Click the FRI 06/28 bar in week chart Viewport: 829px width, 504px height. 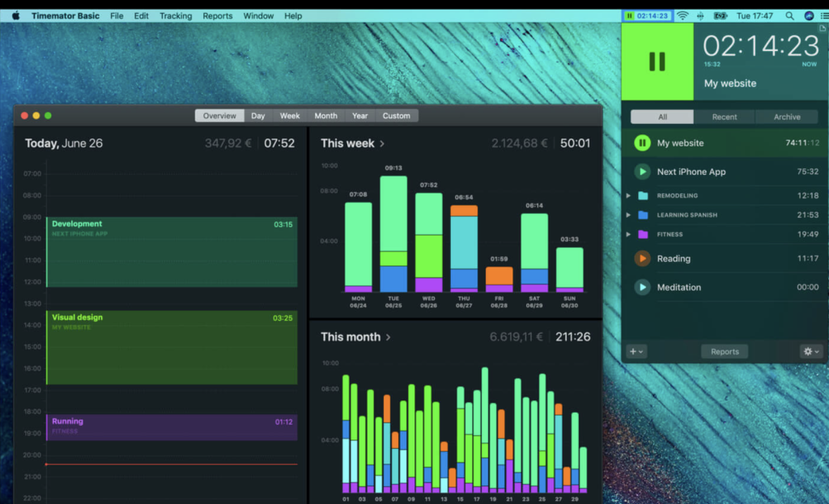(499, 279)
